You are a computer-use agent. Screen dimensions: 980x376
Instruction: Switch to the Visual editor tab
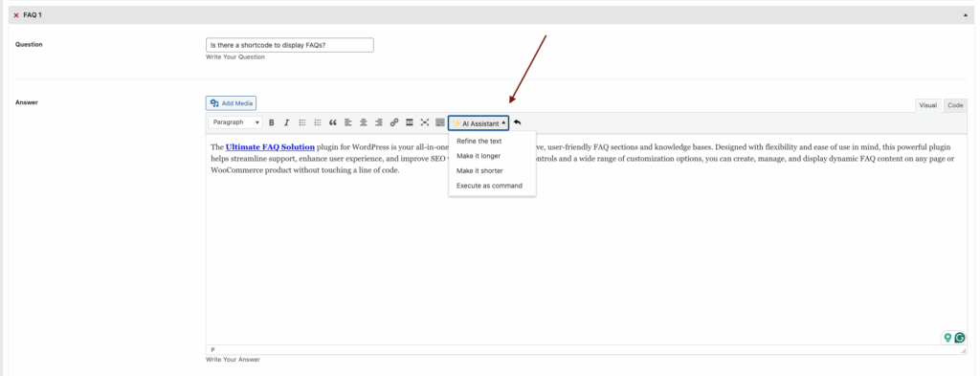click(x=927, y=105)
